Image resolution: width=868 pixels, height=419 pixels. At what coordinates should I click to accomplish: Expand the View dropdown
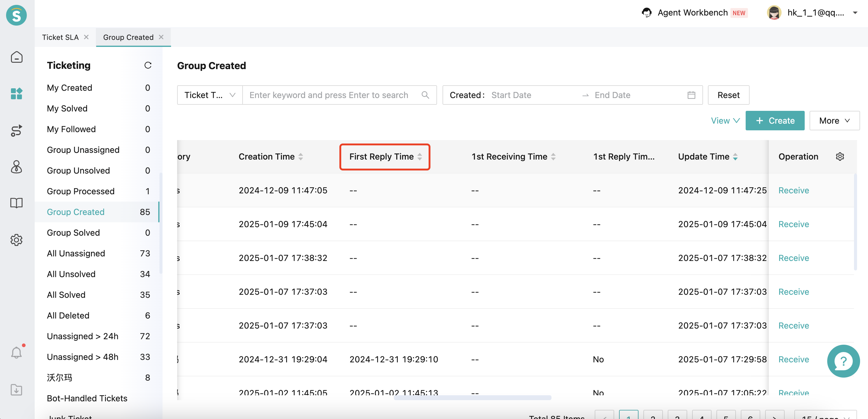pos(725,121)
